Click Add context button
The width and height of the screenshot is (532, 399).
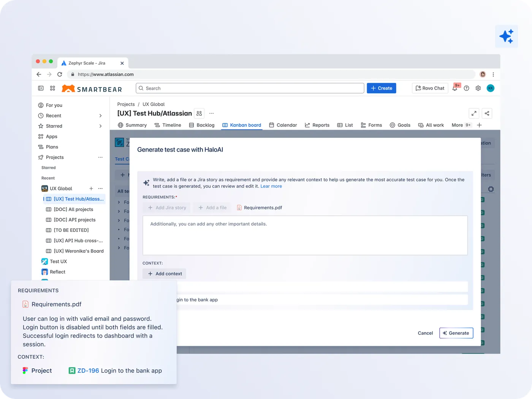165,274
